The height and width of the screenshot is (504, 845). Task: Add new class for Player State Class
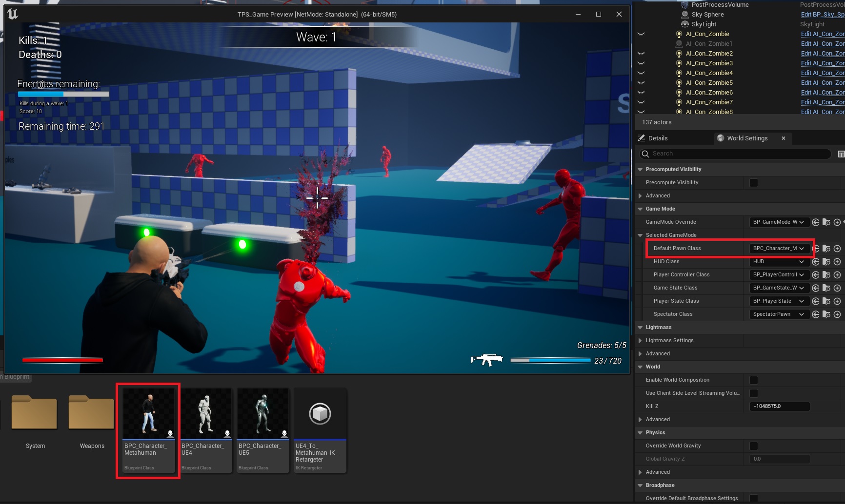pos(837,301)
